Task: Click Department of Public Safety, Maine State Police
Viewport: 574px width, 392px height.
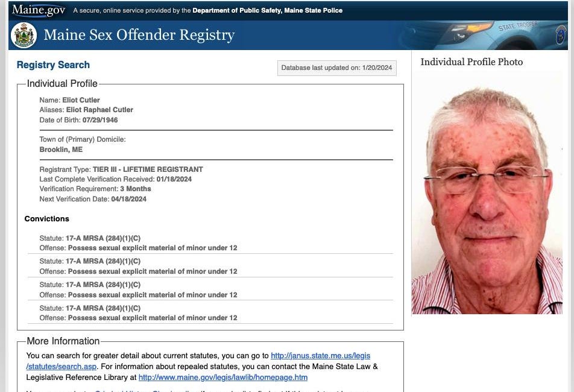Action: pyautogui.click(x=268, y=11)
